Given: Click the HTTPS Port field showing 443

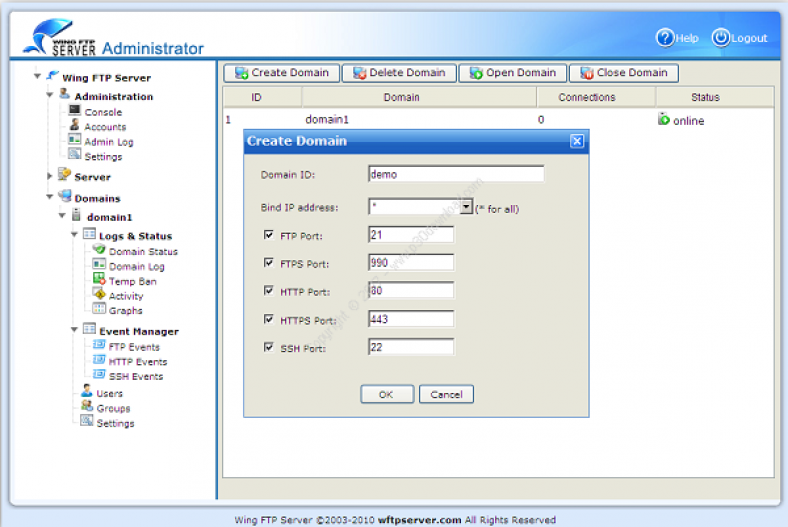Looking at the screenshot, I should (x=411, y=319).
